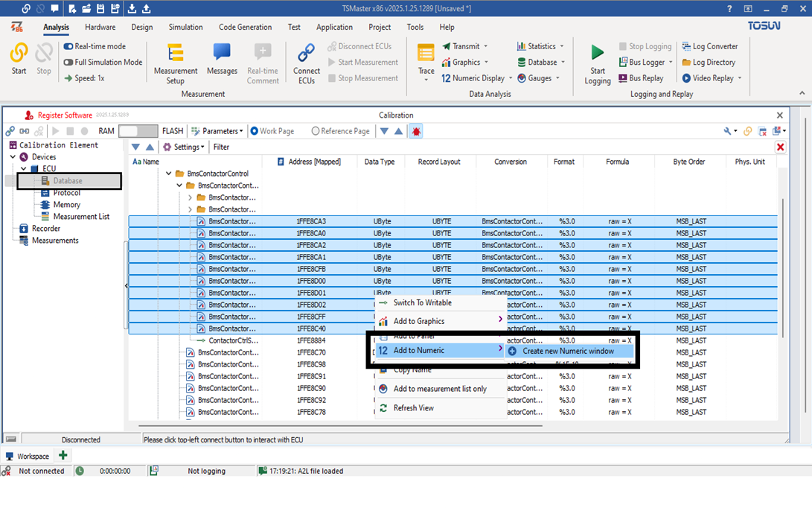Image resolution: width=812 pixels, height=508 pixels.
Task: Click the green plus add workspace icon
Action: click(x=63, y=456)
